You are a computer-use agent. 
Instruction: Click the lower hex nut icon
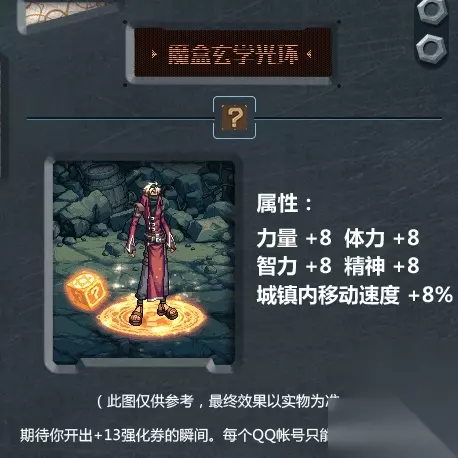click(x=431, y=48)
